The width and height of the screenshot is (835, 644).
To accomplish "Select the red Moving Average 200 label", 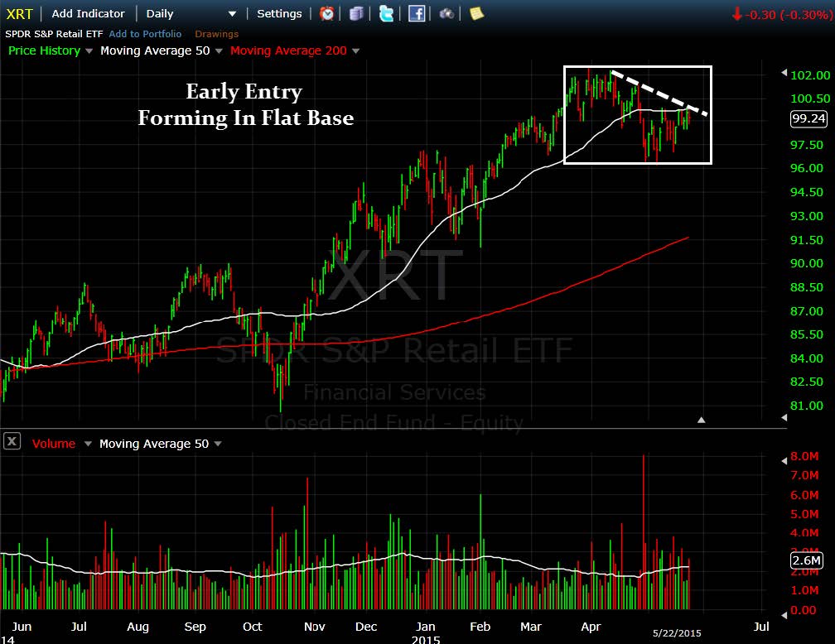I will click(x=288, y=50).
